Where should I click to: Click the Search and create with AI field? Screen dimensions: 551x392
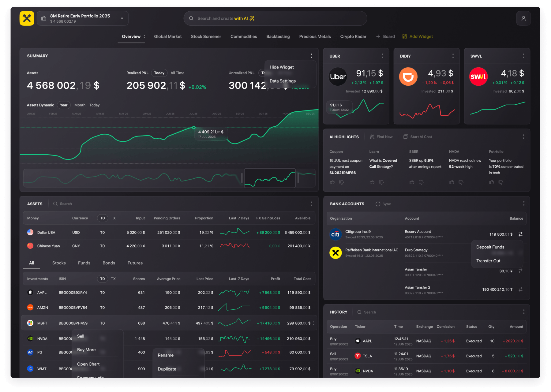point(275,18)
